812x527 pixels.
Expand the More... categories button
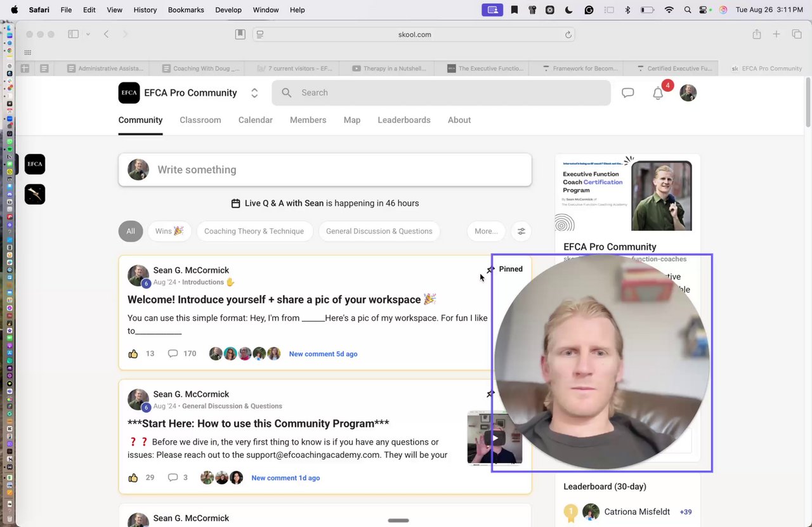coord(486,231)
